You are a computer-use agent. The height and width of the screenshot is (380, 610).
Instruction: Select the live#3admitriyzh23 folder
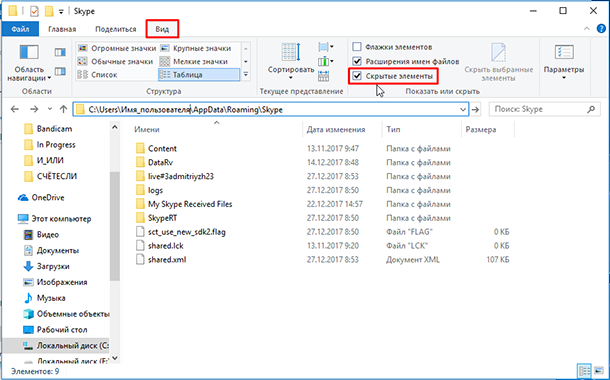pyautogui.click(x=181, y=176)
